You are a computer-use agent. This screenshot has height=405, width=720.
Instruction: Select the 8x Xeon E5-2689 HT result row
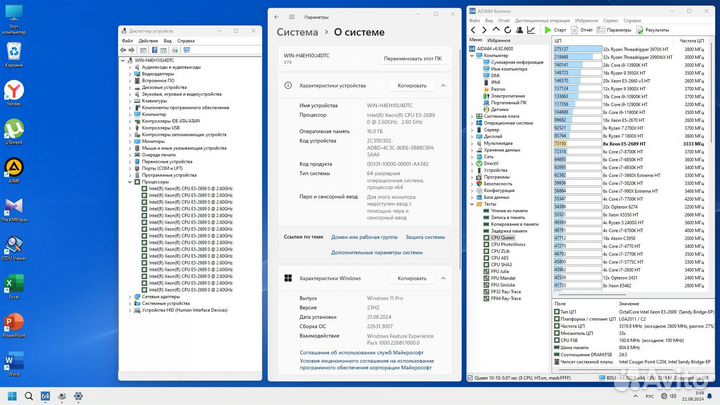[629, 144]
